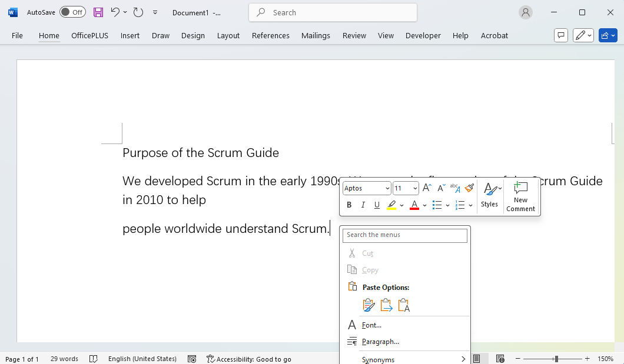
Task: Select the Format Painter icon
Action: coord(469,188)
